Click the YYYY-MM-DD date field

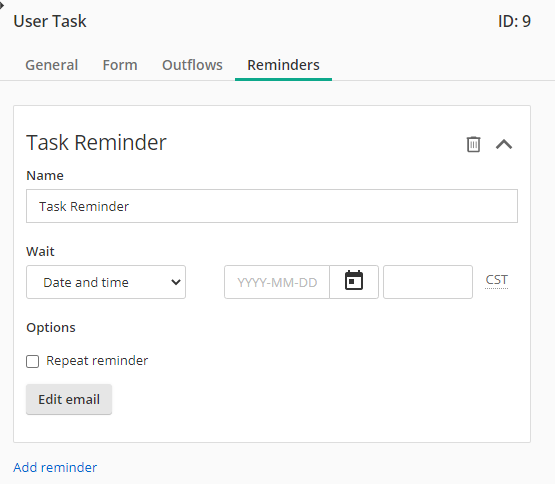(x=277, y=282)
